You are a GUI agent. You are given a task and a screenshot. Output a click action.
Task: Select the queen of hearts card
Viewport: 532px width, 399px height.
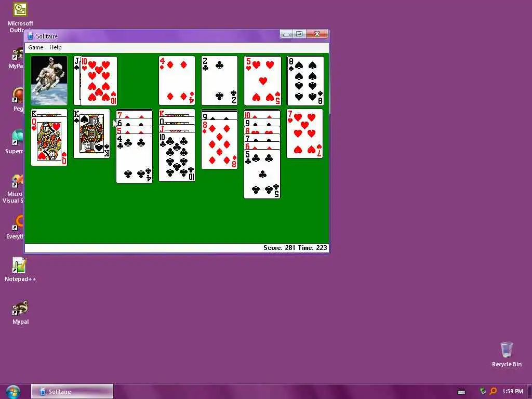49,141
